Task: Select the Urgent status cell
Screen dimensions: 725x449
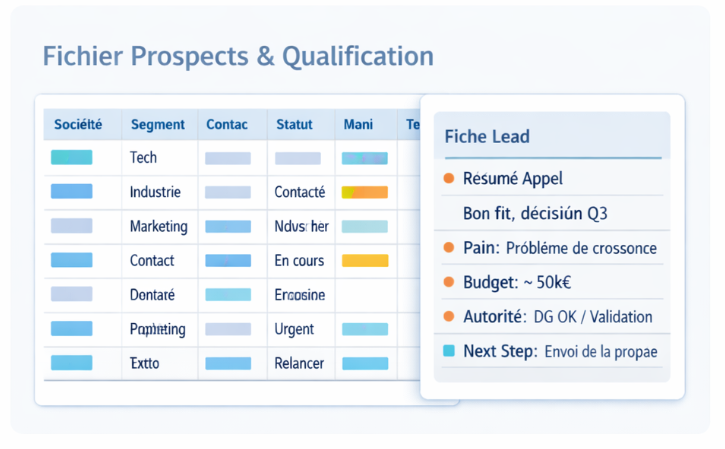Action: pos(294,329)
